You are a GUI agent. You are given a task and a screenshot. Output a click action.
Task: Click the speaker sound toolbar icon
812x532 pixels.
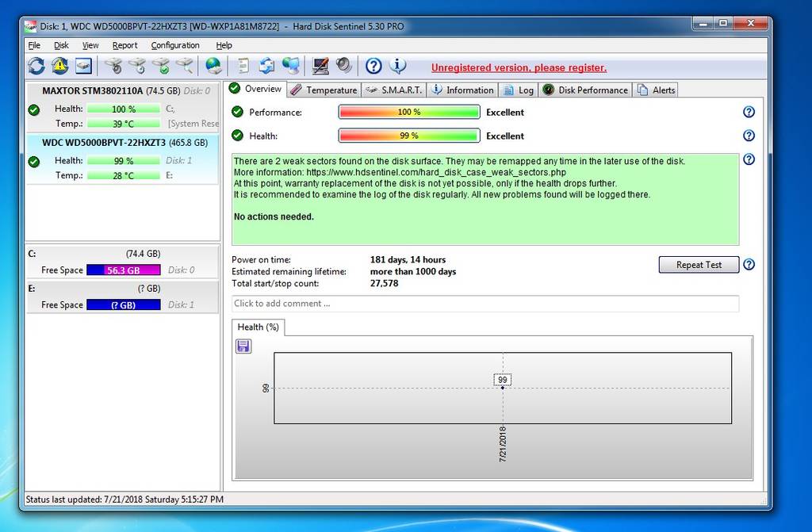click(x=344, y=66)
